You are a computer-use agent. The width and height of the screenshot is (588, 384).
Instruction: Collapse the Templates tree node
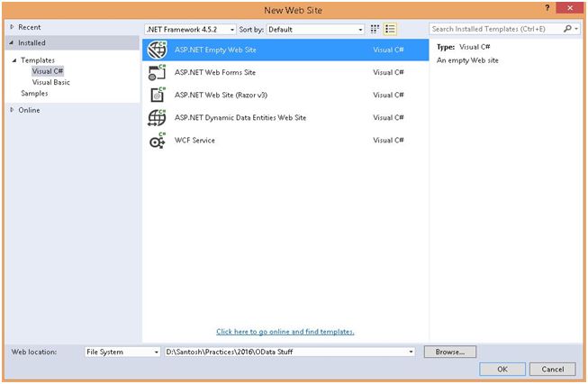click(x=14, y=60)
